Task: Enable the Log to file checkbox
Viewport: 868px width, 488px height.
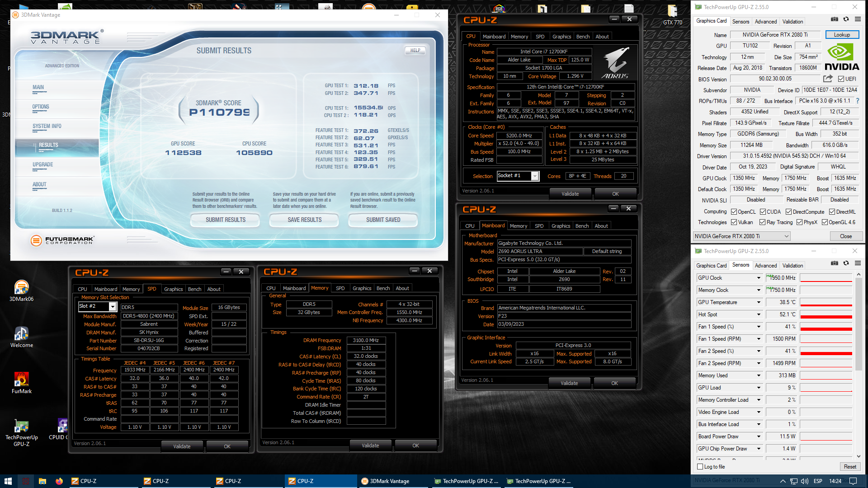Action: pos(700,467)
